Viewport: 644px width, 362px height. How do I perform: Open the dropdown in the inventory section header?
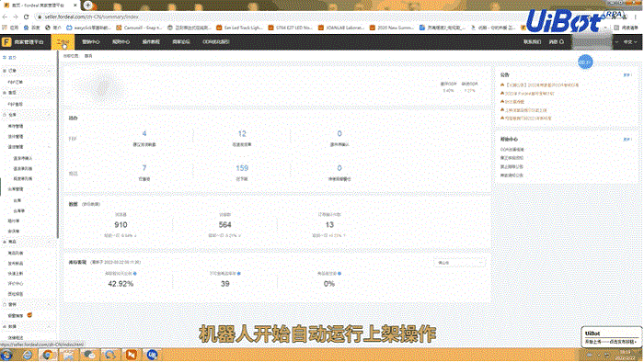click(459, 263)
